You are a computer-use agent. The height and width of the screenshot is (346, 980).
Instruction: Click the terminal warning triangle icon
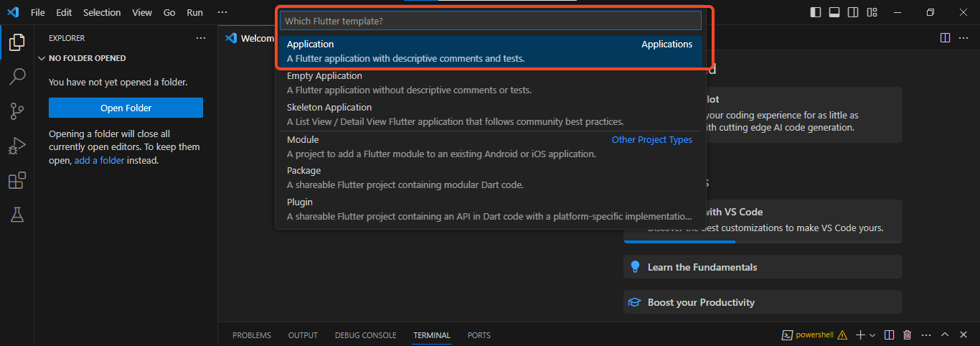[842, 335]
